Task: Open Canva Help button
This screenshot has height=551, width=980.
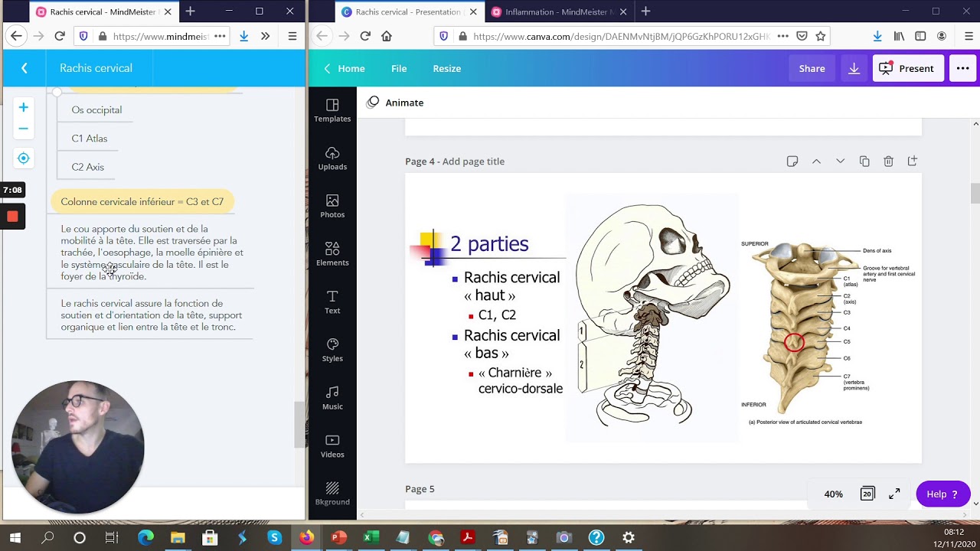Action: pos(942,494)
